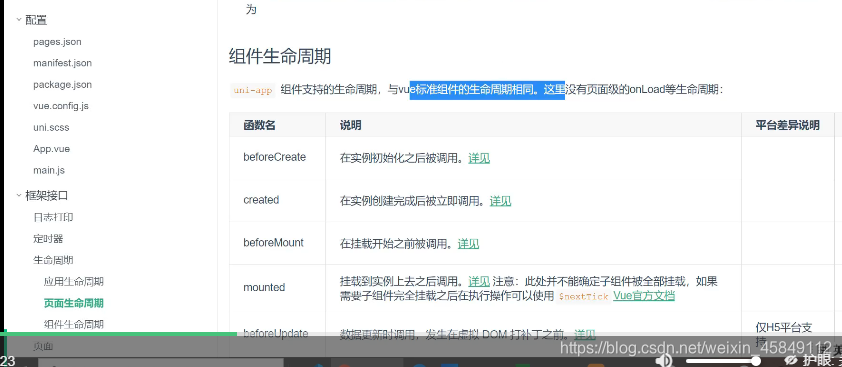Toggle the 护眼 eye-protection mode
Screen dimensions: 842x367
812,360
